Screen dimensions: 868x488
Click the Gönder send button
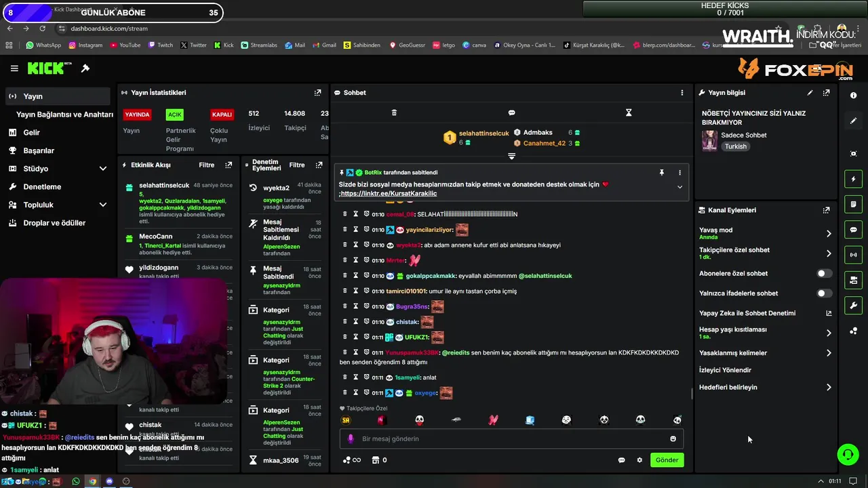(667, 460)
